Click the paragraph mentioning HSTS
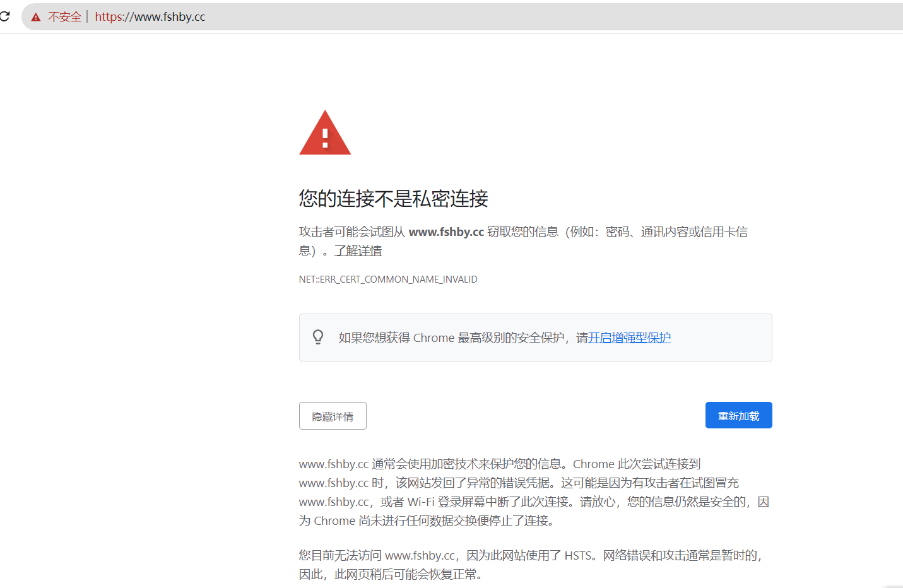 click(x=530, y=556)
